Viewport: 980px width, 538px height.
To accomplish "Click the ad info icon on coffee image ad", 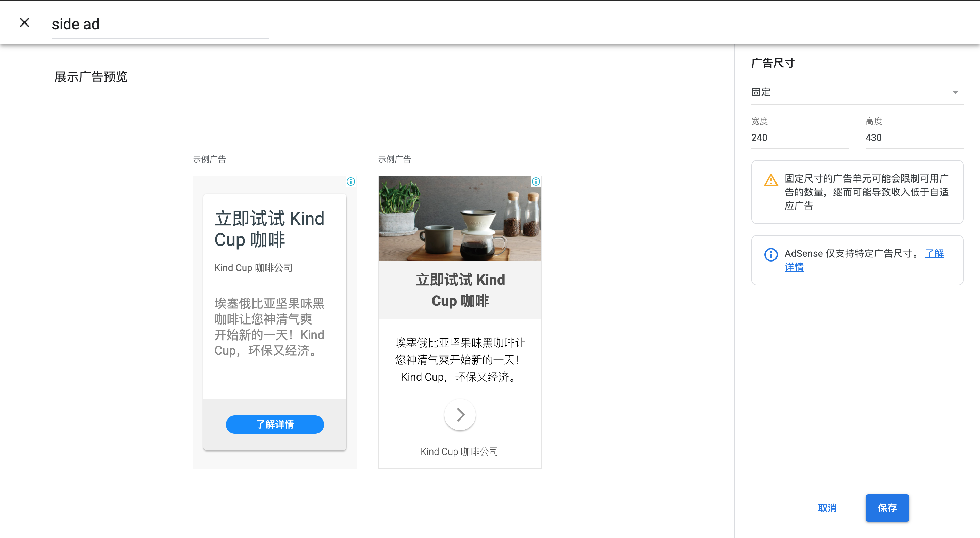I will (x=535, y=181).
